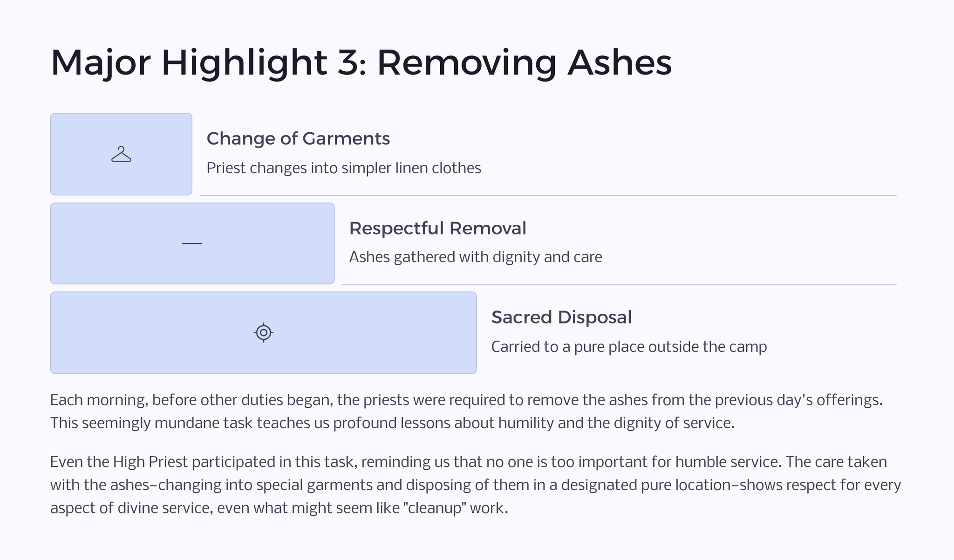Select the Sacred Disposal box
The width and height of the screenshot is (954, 560).
[264, 333]
